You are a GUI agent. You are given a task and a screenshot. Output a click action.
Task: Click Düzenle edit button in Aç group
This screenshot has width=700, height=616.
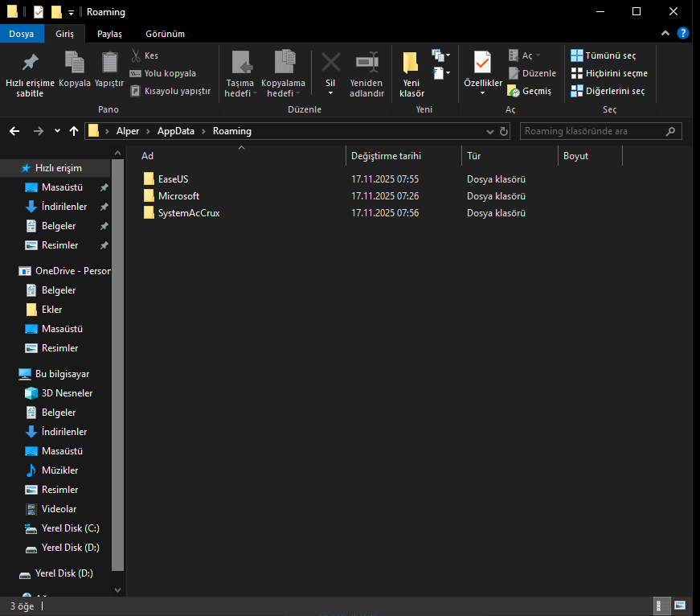(x=532, y=73)
